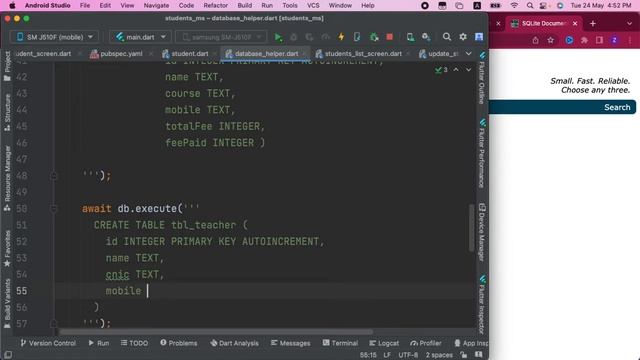Go to previous highlighted problem arrow
This screenshot has height=360, width=640.
click(x=456, y=70)
